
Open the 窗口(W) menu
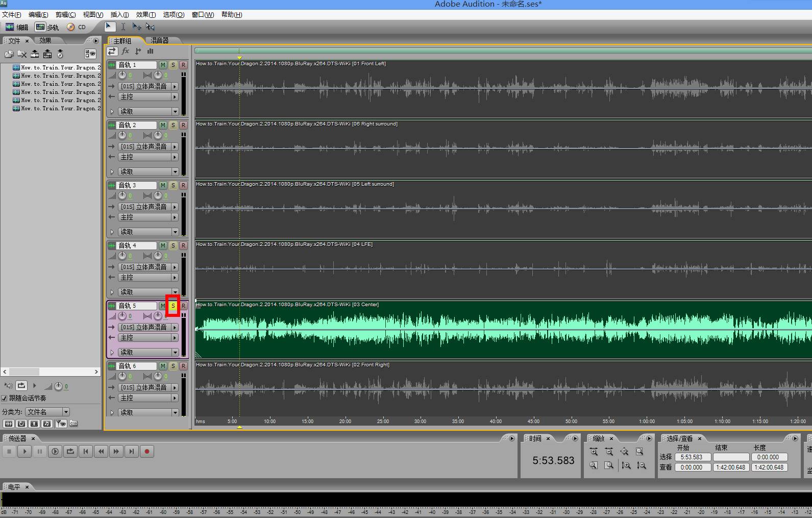click(x=203, y=14)
